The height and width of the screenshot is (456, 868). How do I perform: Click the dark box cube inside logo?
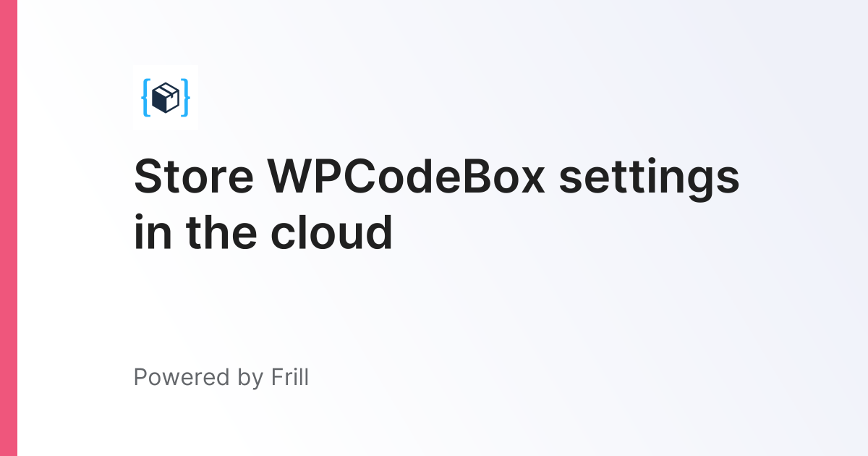coord(166,98)
